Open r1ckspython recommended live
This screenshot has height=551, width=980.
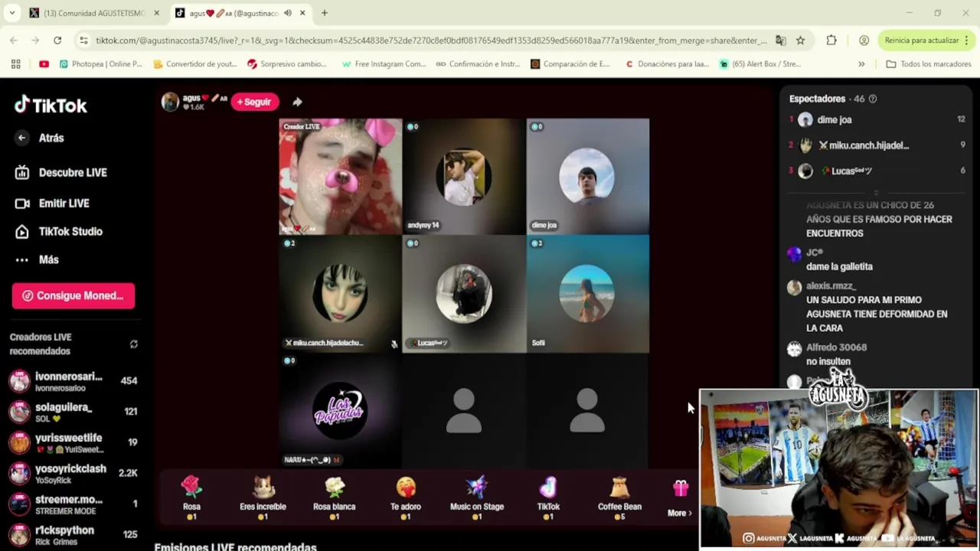[73, 534]
